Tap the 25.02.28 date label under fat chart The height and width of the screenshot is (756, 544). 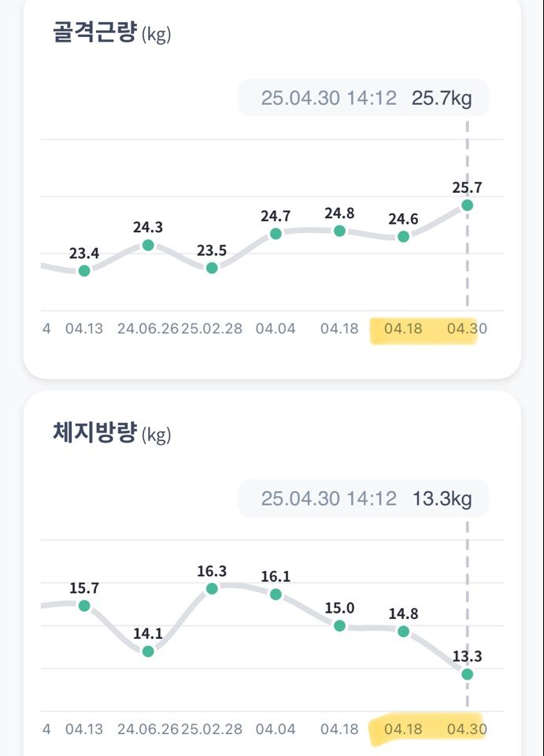pyautogui.click(x=212, y=729)
